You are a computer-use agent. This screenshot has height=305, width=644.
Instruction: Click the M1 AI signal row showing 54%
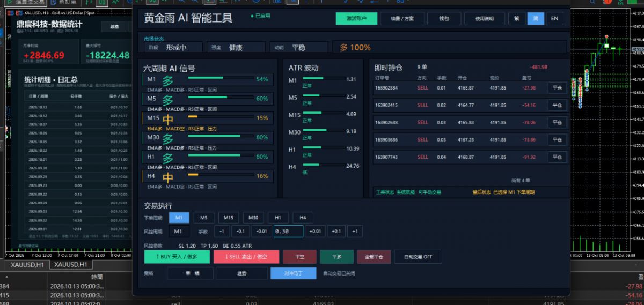(208, 79)
